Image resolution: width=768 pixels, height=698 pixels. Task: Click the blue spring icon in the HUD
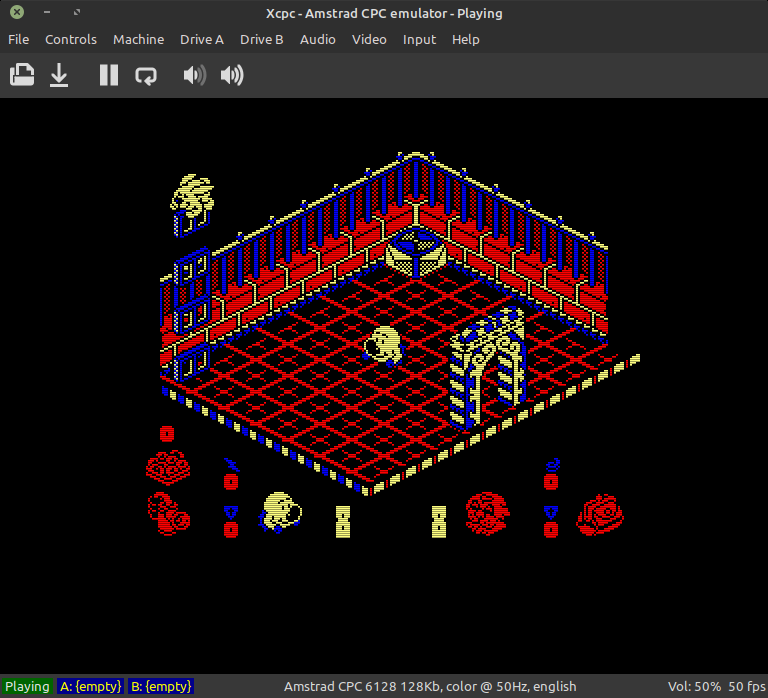[552, 465]
